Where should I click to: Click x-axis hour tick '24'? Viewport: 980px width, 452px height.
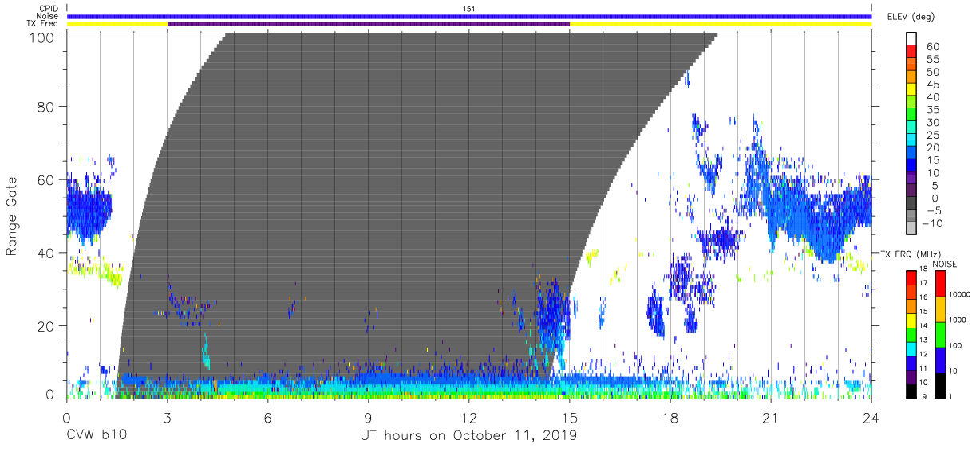871,418
